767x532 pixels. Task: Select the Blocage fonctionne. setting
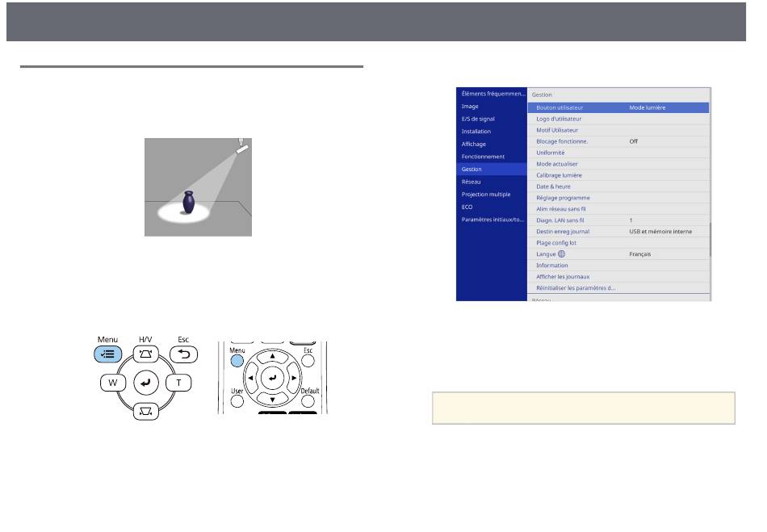tap(618, 141)
